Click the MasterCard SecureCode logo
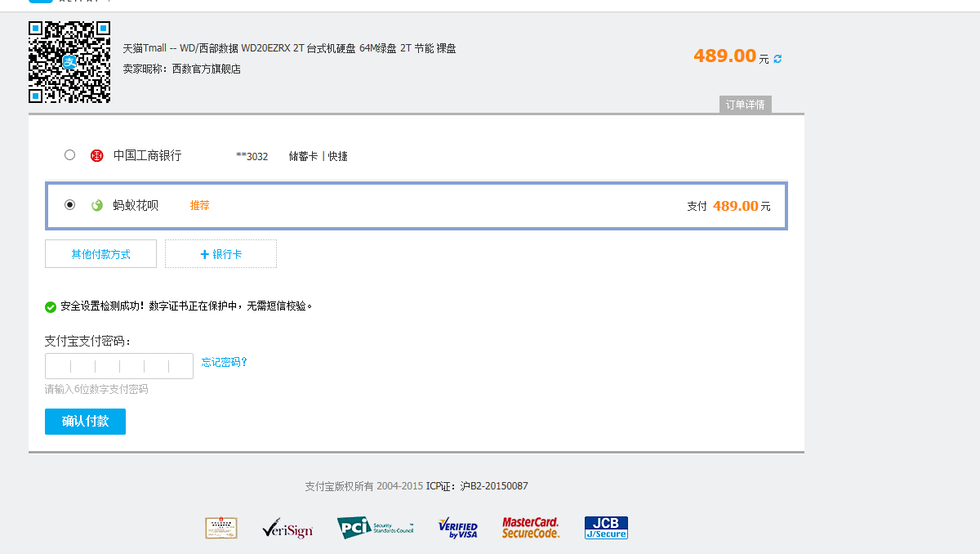980x554 pixels. [531, 528]
